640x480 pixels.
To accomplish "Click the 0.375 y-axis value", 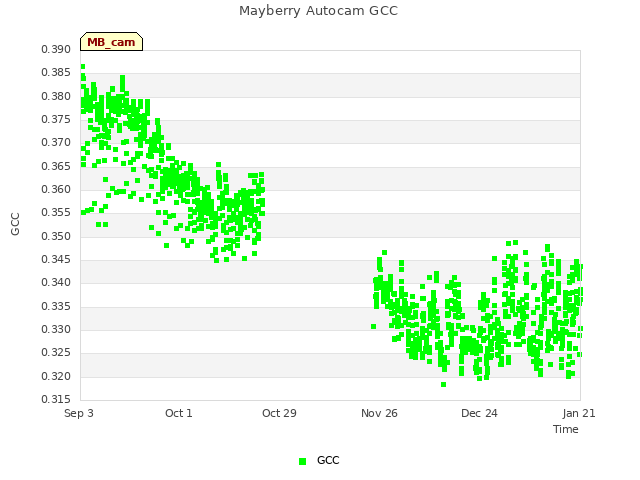I will [56, 120].
